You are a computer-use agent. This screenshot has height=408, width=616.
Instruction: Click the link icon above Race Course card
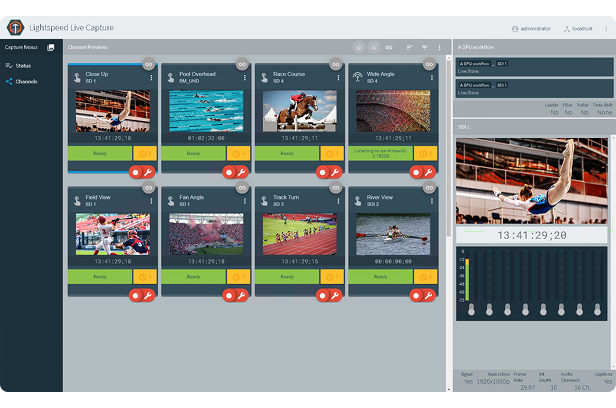[x=335, y=65]
